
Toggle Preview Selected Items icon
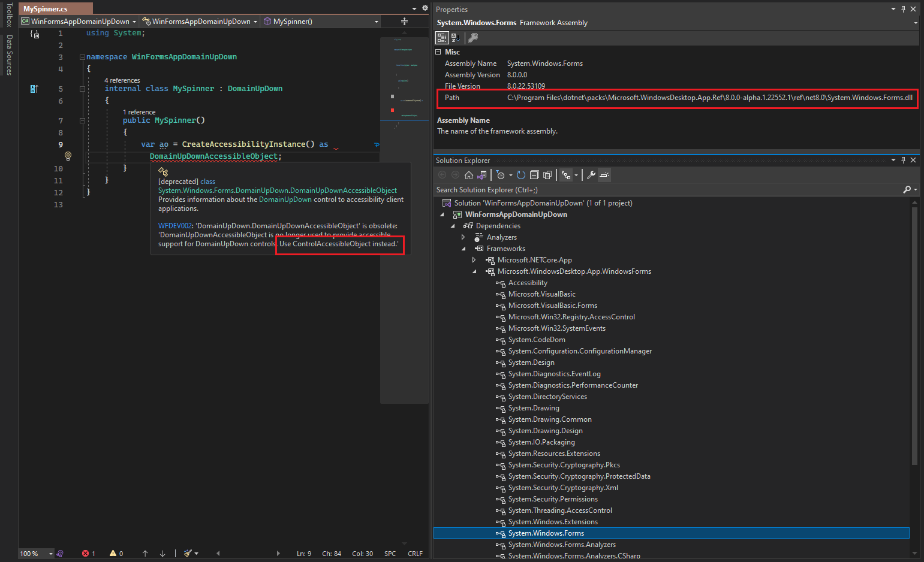[604, 175]
